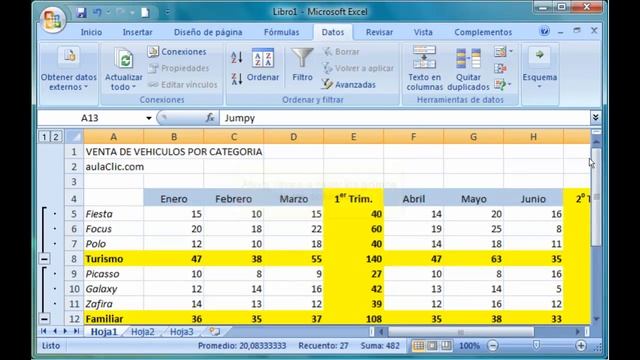Select column A header

point(113,137)
